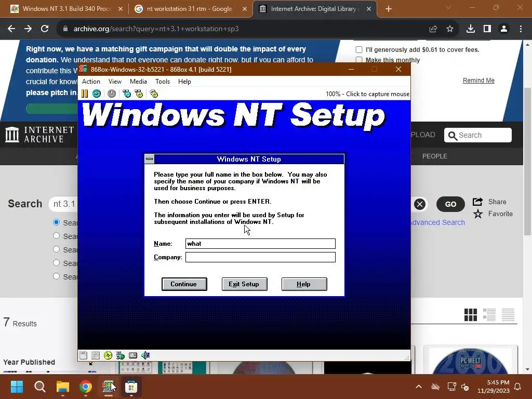Click Exit Setup button
532x399 pixels.
[244, 284]
